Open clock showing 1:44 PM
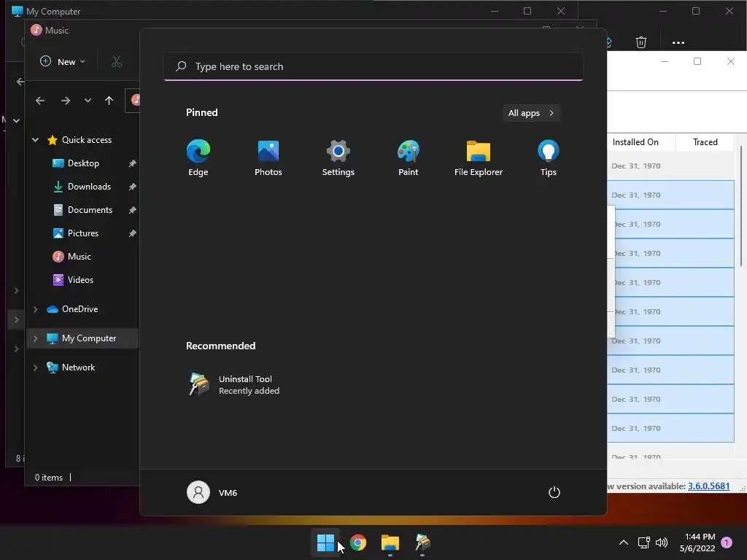Image resolution: width=747 pixels, height=560 pixels. 697,542
